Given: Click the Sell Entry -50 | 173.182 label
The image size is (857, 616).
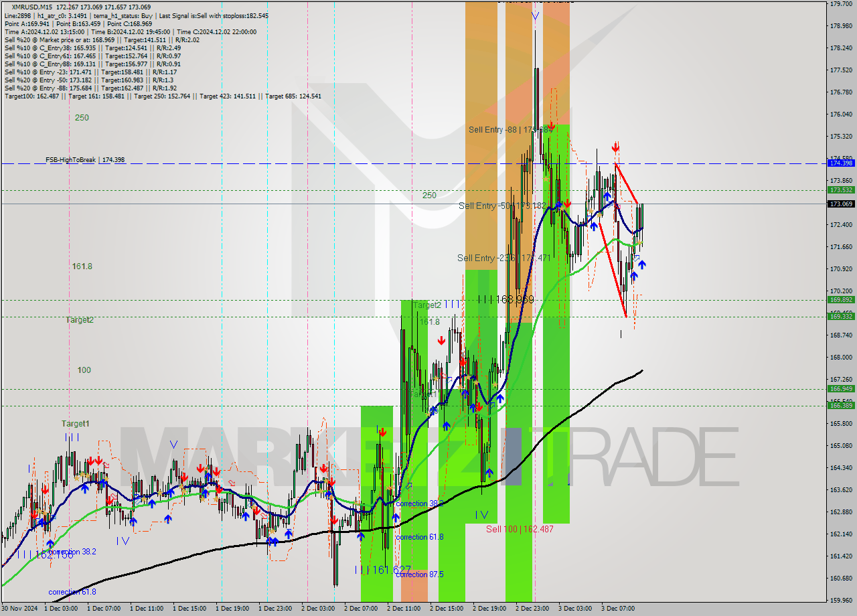Looking at the screenshot, I should click(503, 206).
